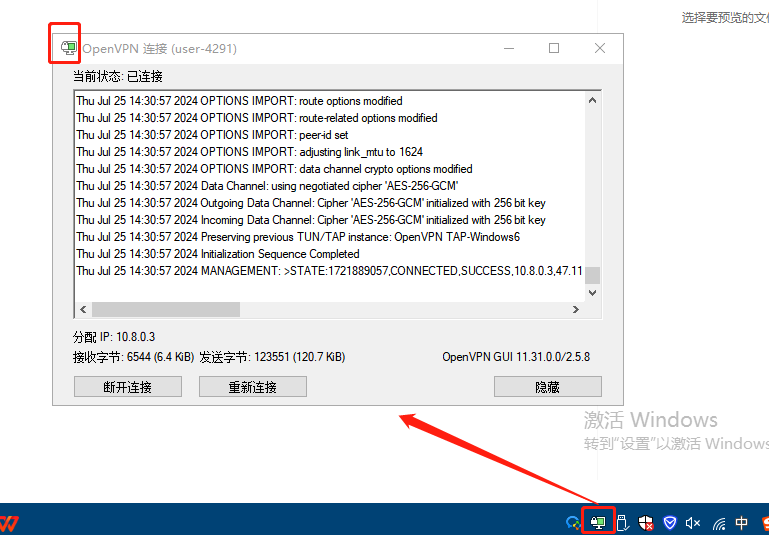Click the log's horizontal scroll right arrow
Viewport: 769px width, 535px height.
576,309
